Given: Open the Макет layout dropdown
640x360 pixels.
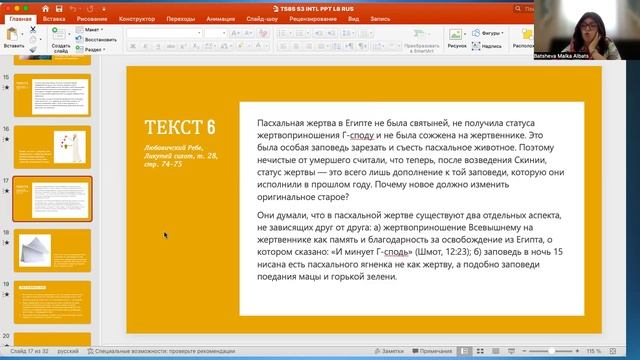Looking at the screenshot, I should tap(89, 29).
